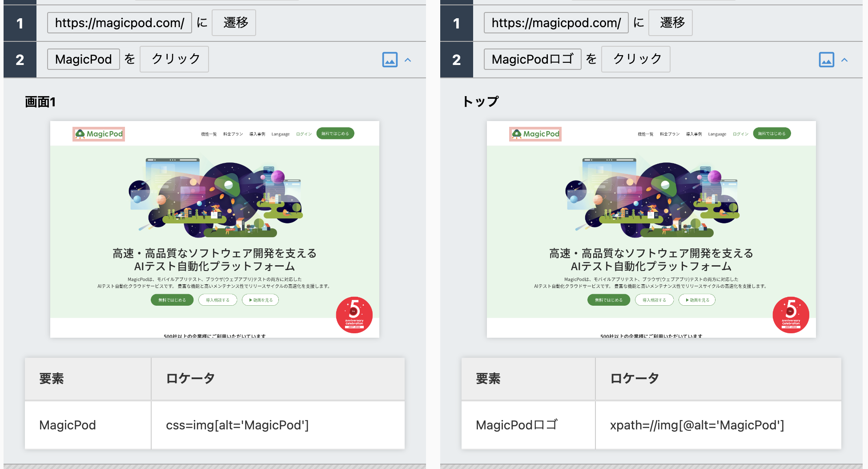Viewport: 868px width, 469px height.
Task: Click the ロケータ column header in right table
Action: coord(719,379)
